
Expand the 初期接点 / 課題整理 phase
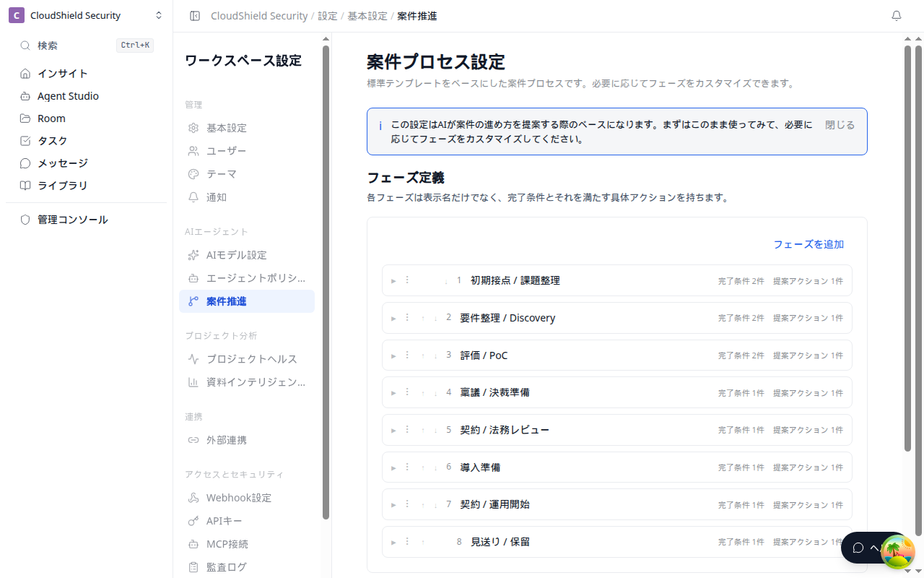coord(393,281)
